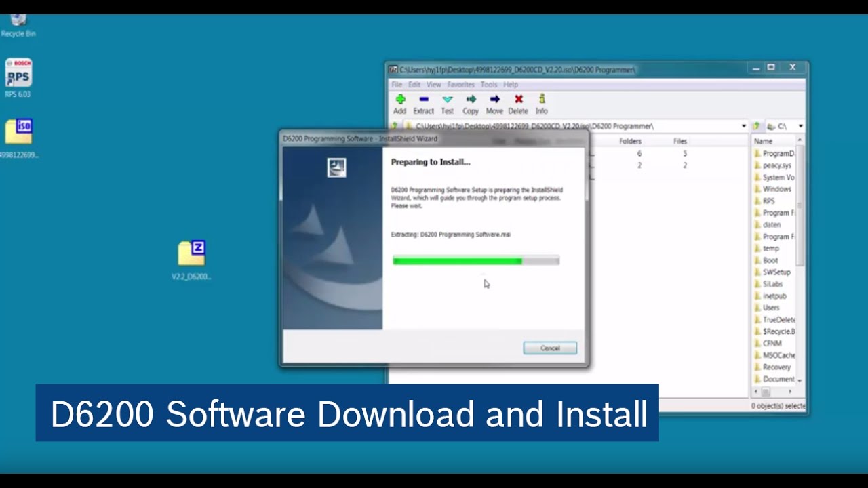The width and height of the screenshot is (868, 488).
Task: Click the Add toolbar icon in 7-Zip
Action: click(400, 104)
